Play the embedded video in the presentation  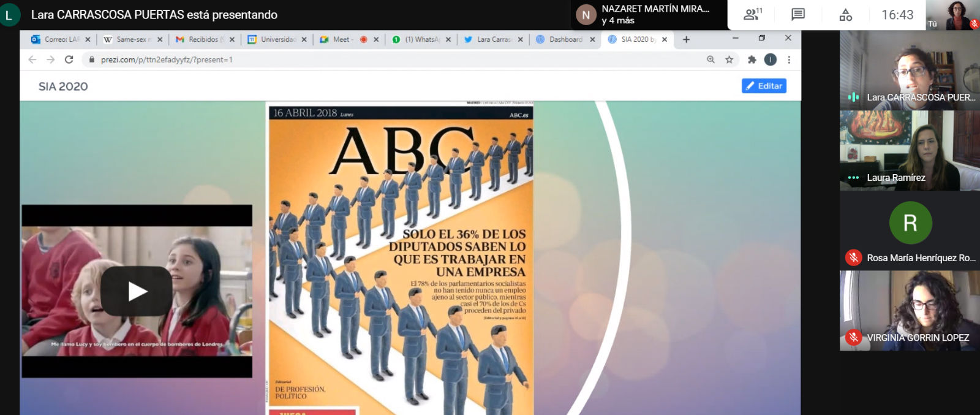[x=137, y=291]
